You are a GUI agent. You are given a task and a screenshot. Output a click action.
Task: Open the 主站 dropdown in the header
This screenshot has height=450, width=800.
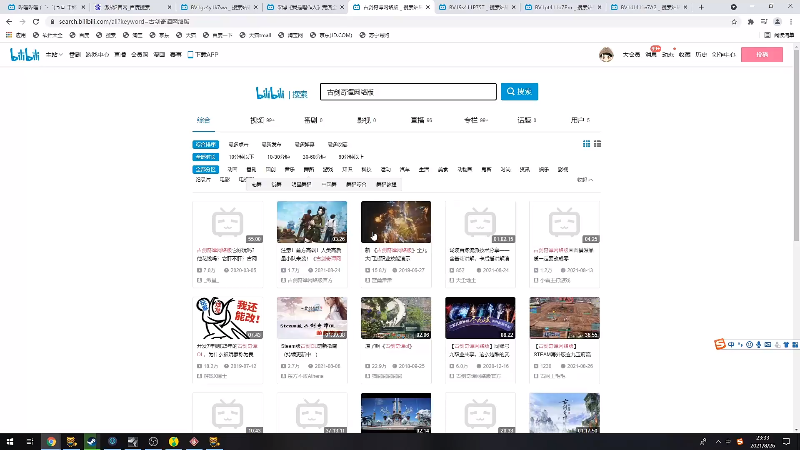tap(54, 55)
